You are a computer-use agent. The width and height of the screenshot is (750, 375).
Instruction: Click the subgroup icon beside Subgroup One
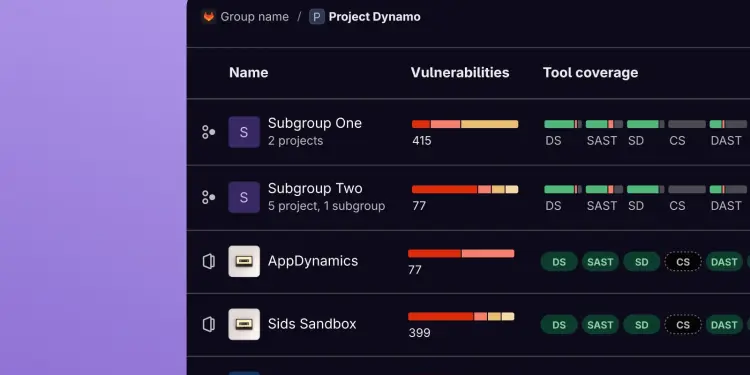209,132
